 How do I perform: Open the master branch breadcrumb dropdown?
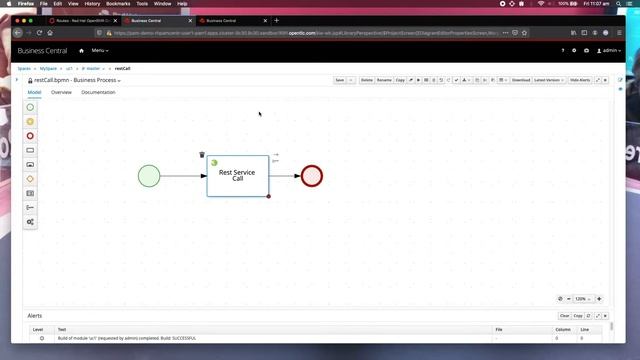click(x=93, y=69)
